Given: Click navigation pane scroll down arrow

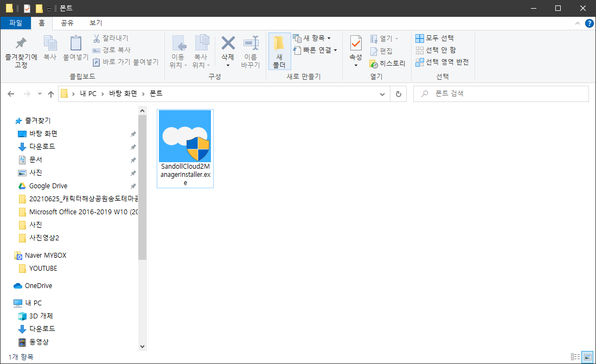Looking at the screenshot, I should [x=142, y=347].
